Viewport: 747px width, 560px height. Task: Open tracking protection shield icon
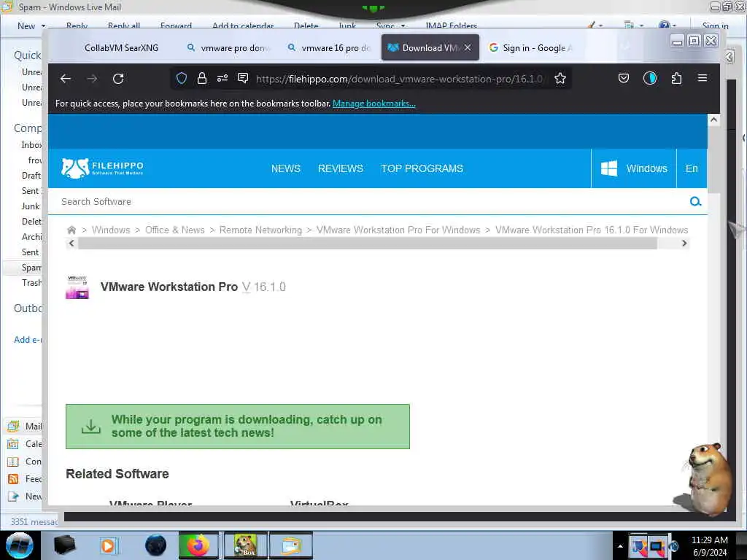(x=182, y=79)
